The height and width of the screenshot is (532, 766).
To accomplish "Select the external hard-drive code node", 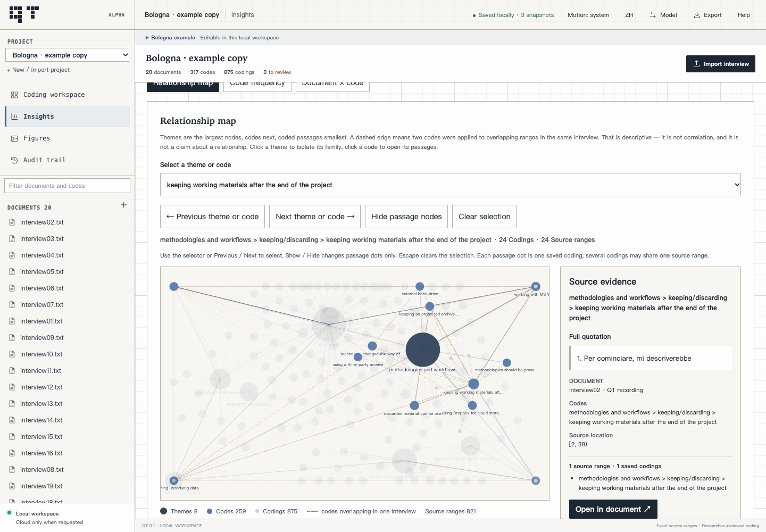I will [420, 286].
